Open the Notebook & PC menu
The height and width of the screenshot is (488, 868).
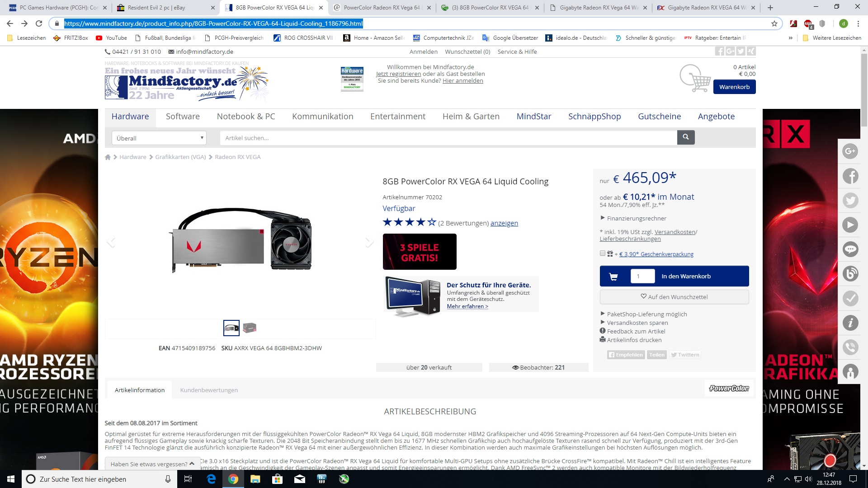[x=246, y=117]
